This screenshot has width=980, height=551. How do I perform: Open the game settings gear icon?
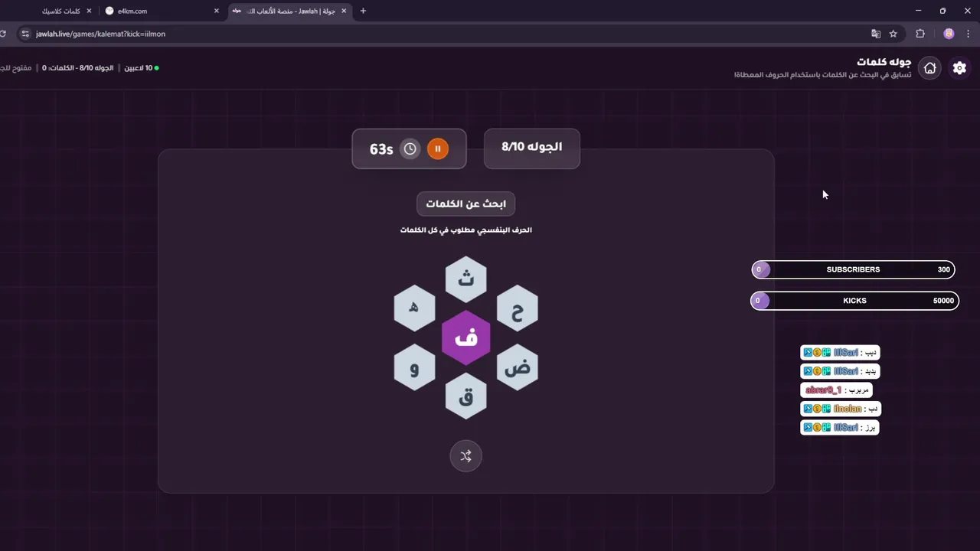pos(959,68)
